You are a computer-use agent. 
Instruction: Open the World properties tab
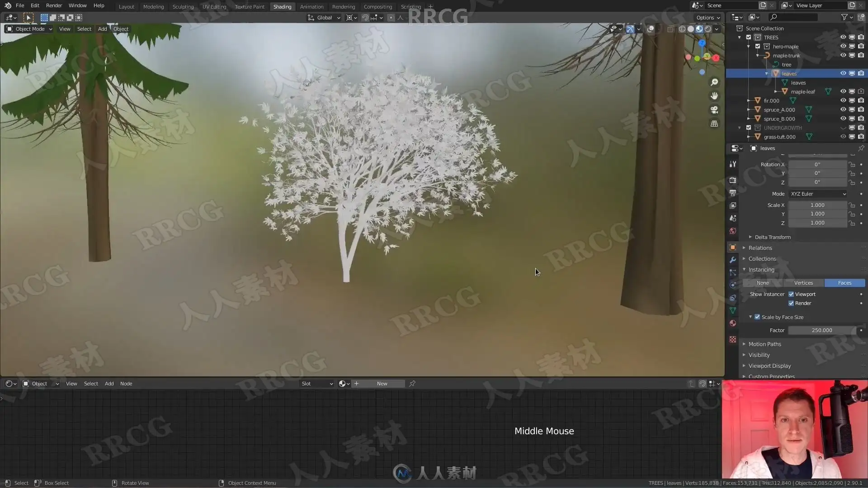733,231
